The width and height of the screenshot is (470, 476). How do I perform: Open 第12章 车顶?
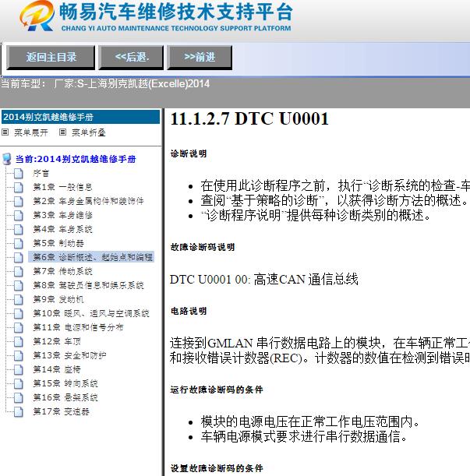[x=57, y=341]
